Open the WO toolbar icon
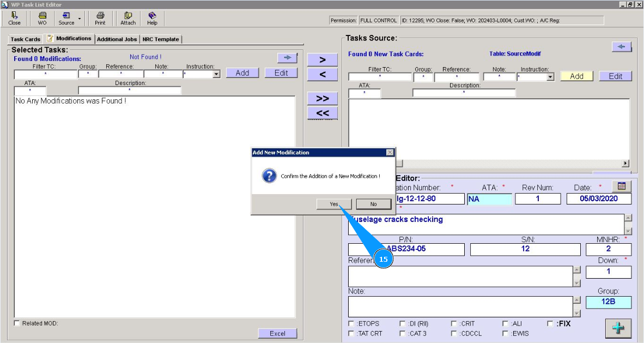 (42, 19)
